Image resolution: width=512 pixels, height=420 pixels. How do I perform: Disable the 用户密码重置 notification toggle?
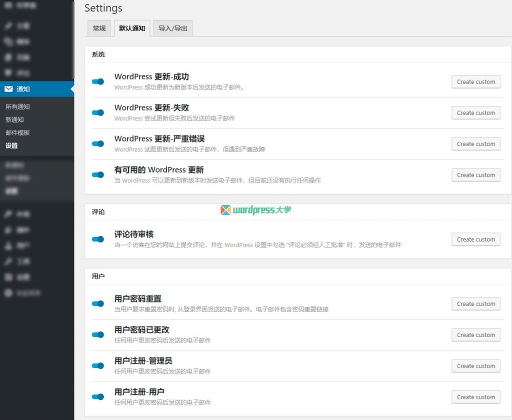97,303
